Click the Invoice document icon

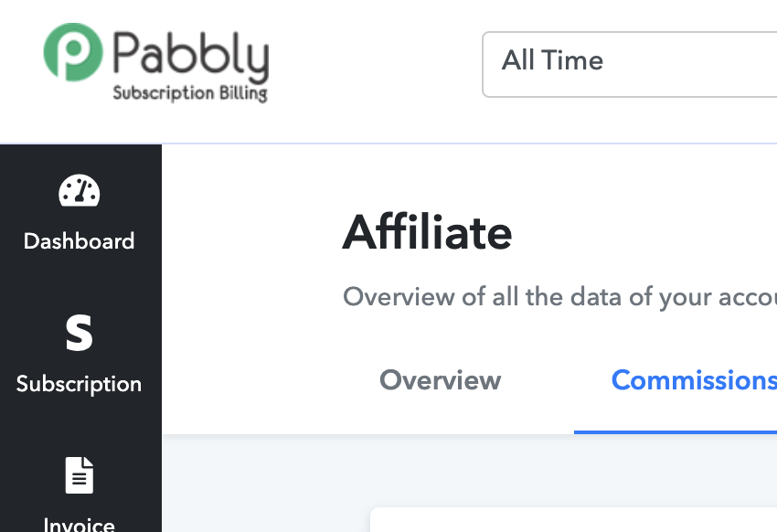[x=80, y=475]
